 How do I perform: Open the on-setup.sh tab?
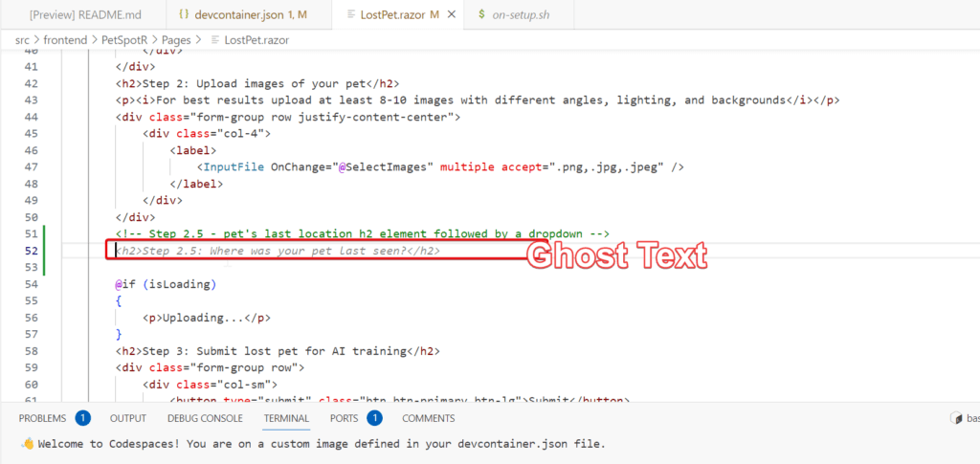click(x=522, y=14)
